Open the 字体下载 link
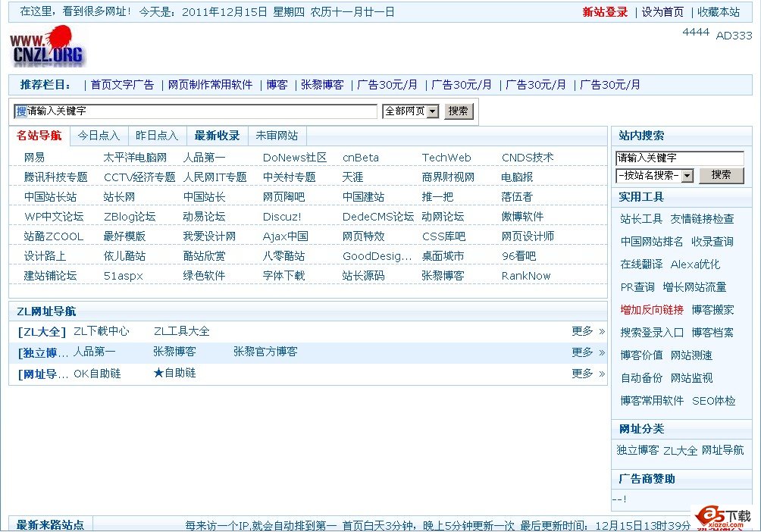Viewport: 761px width, 532px height. click(283, 276)
